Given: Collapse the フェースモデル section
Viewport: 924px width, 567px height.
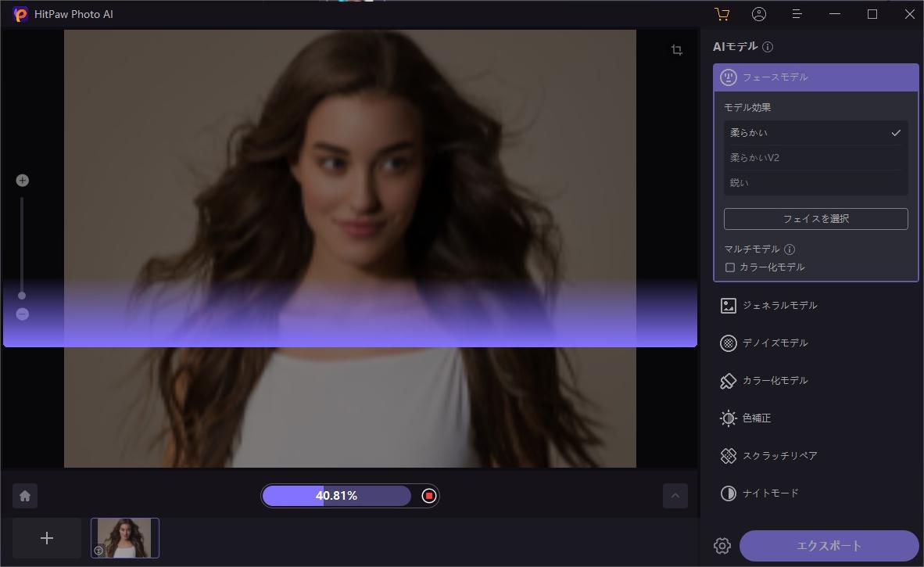Looking at the screenshot, I should (815, 77).
